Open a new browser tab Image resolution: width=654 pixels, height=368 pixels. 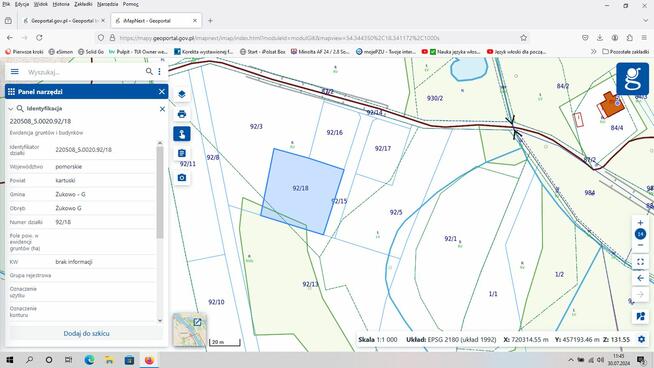pos(210,20)
